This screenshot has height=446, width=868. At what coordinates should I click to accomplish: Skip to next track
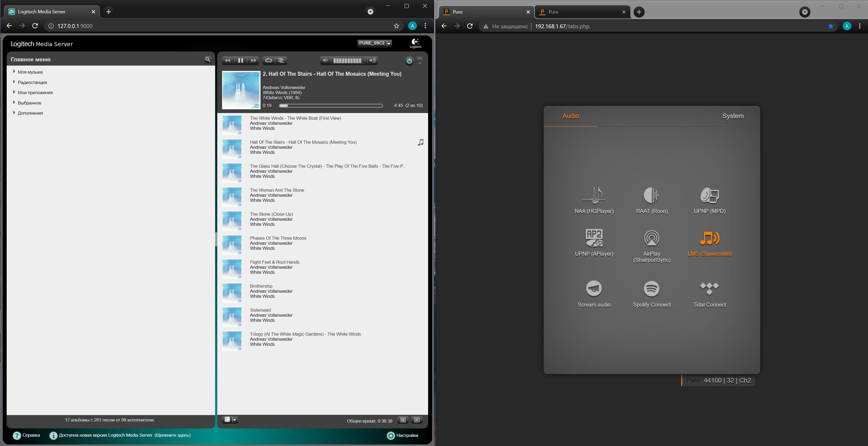coord(253,61)
